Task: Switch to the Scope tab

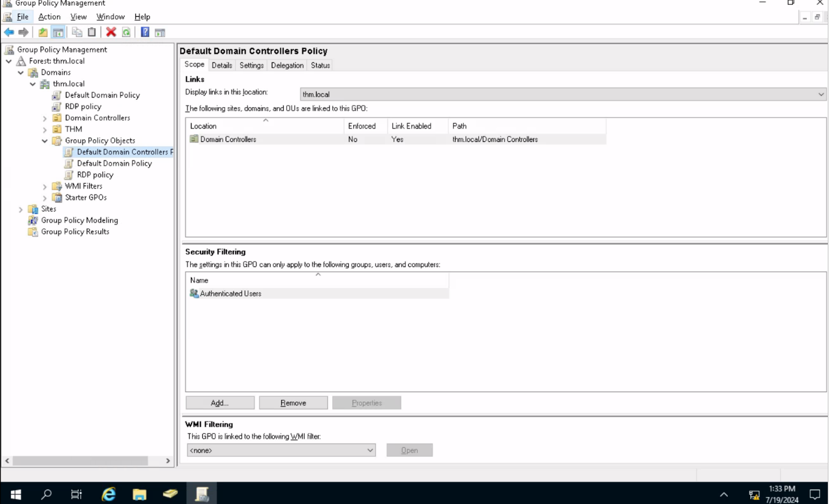Action: [x=194, y=65]
